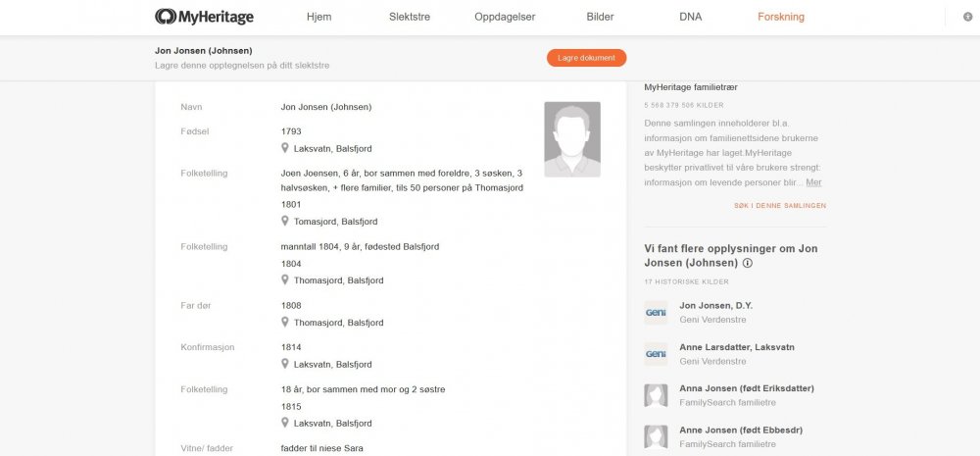Navigate to Bilder in the top bar
Viewport: 980px width, 456px height.
click(600, 17)
